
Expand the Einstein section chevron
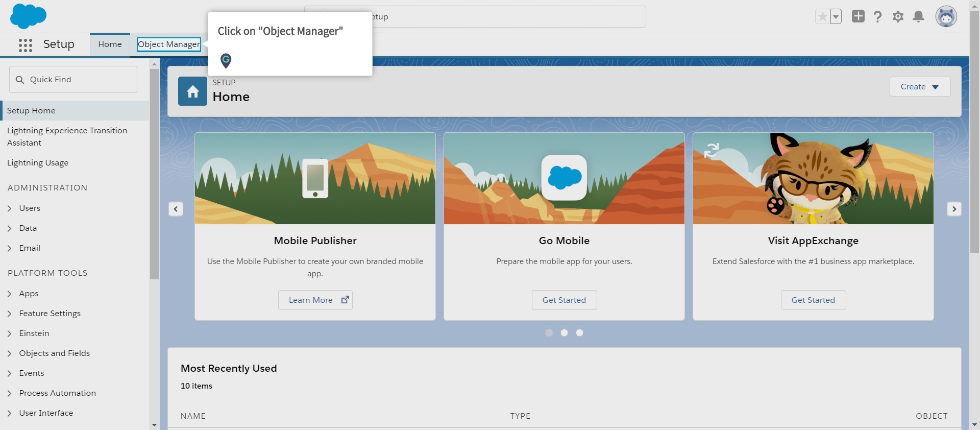(x=10, y=333)
